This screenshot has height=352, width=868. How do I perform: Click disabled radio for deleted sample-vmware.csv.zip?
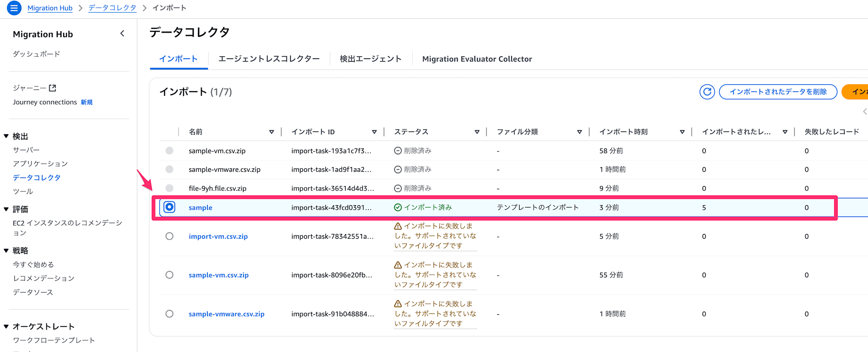(x=169, y=169)
